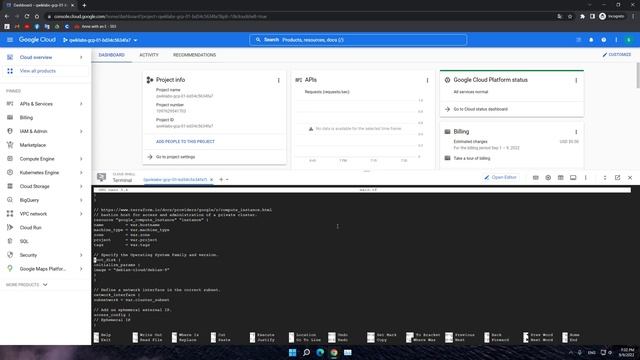
Task: Open the Google Cloud navigation hamburger menu
Action: (10, 40)
